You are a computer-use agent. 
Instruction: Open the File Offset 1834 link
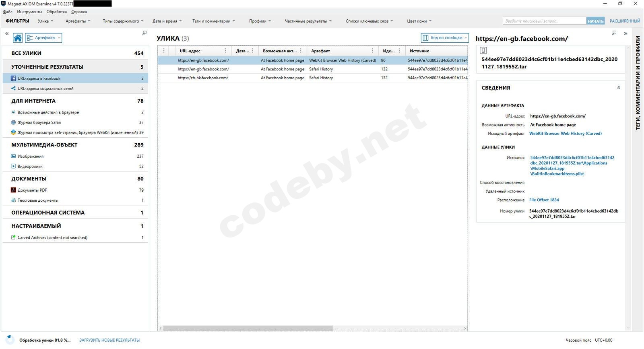coord(544,200)
